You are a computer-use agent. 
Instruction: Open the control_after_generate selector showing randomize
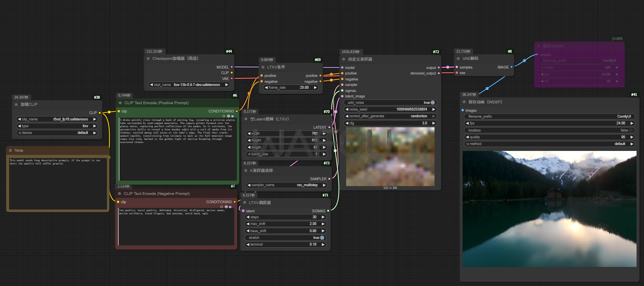(390, 116)
